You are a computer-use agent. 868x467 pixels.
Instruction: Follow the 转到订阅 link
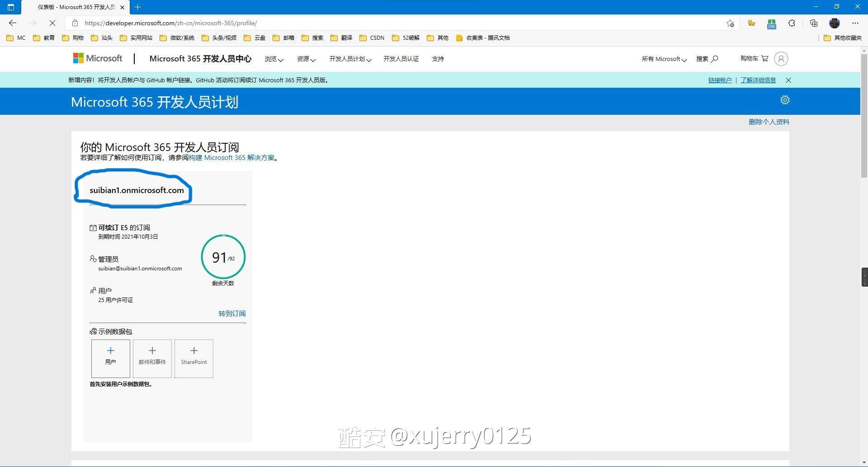coord(232,313)
